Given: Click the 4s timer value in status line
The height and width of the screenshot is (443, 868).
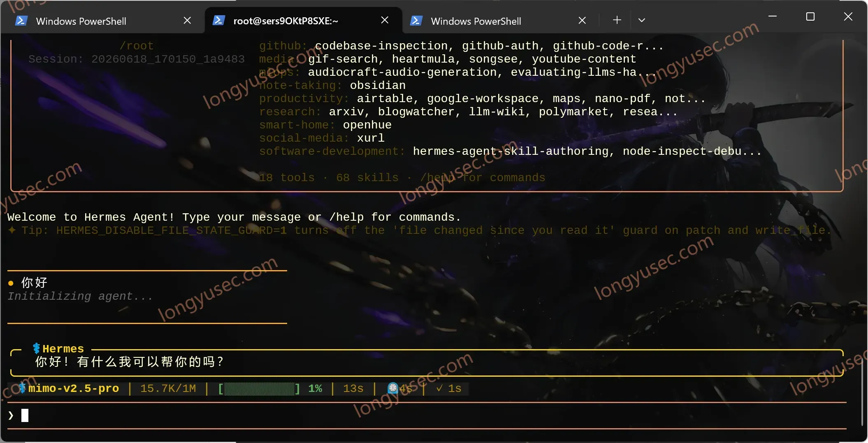Looking at the screenshot, I should [406, 388].
